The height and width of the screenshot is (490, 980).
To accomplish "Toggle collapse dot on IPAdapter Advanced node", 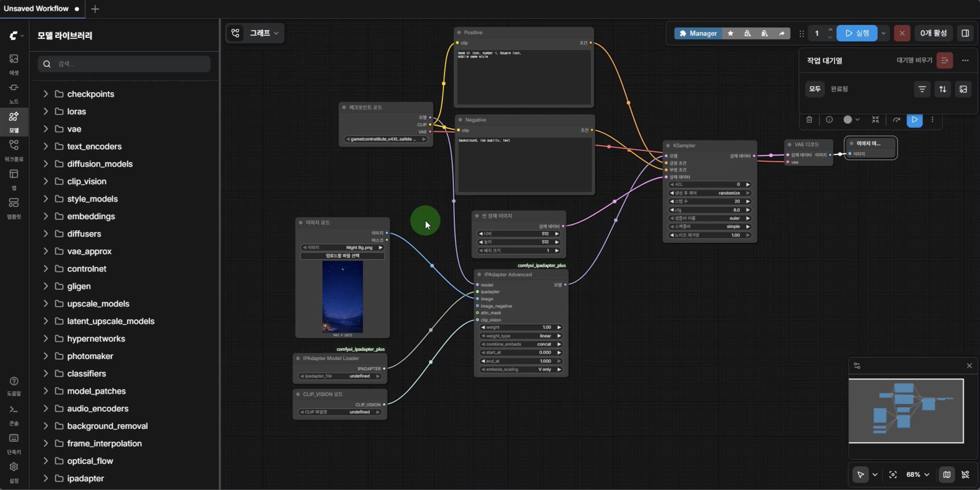I will tap(479, 274).
